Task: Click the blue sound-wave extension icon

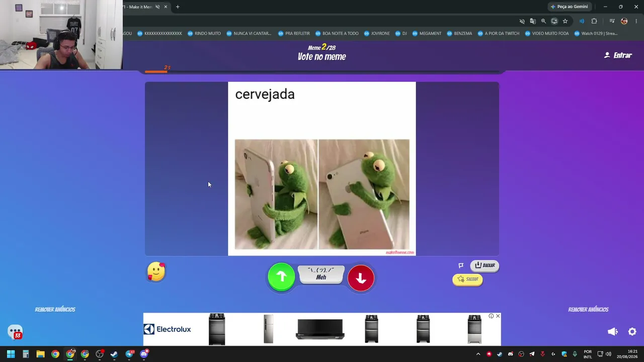Action: (x=582, y=21)
